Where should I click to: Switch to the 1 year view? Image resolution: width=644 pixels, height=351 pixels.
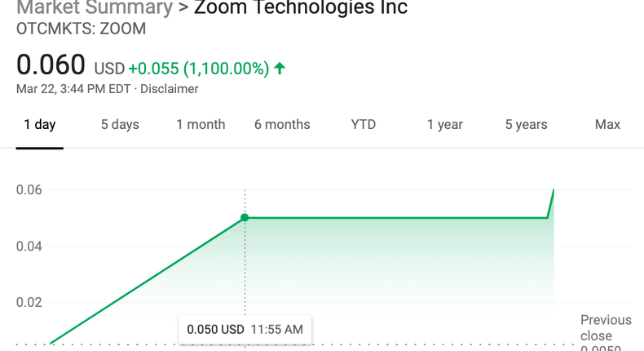[x=445, y=125]
